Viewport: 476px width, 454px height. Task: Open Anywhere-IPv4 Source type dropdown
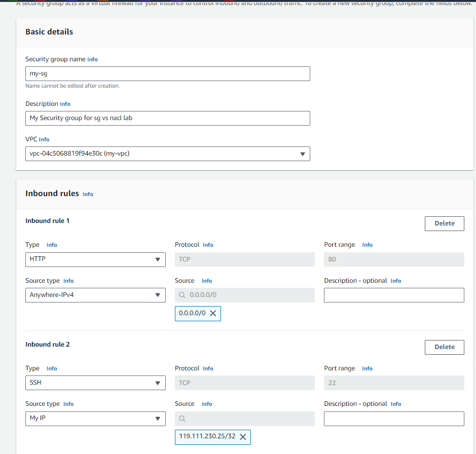[95, 295]
